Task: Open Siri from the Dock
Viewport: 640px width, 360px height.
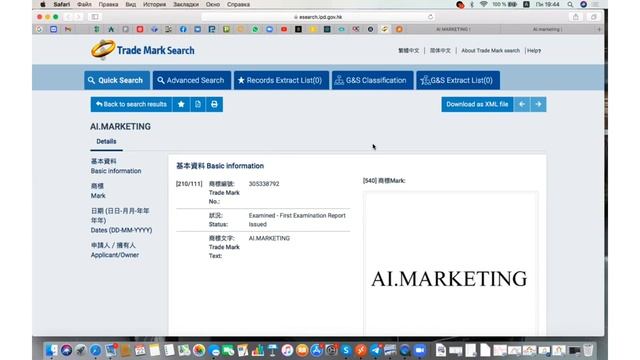Action: [66, 350]
